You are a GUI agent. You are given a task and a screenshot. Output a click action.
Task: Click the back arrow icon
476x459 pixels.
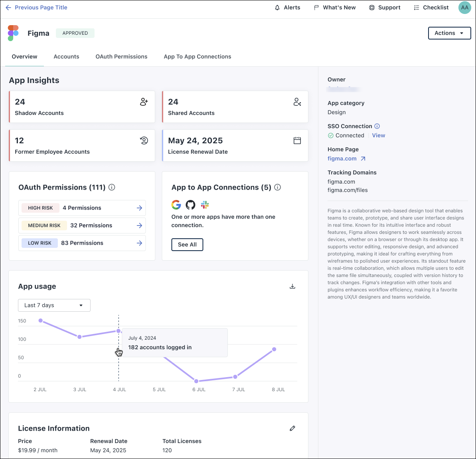click(x=8, y=8)
